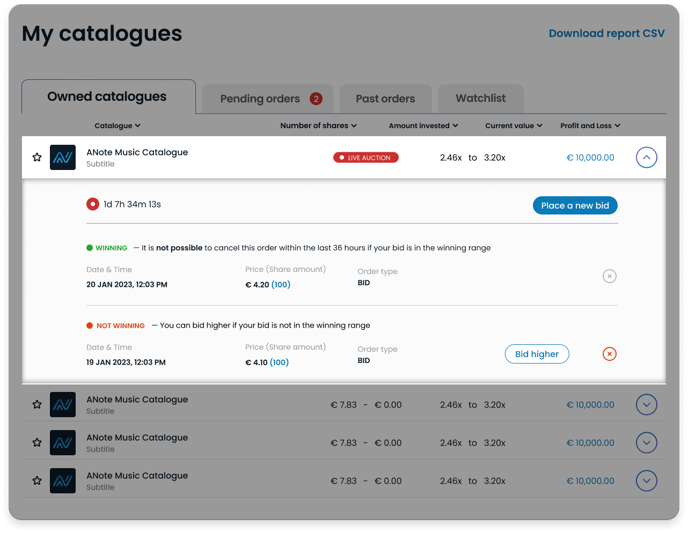Click the share amount (100) on €4.10 bid
The width and height of the screenshot is (688, 533).
[279, 362]
